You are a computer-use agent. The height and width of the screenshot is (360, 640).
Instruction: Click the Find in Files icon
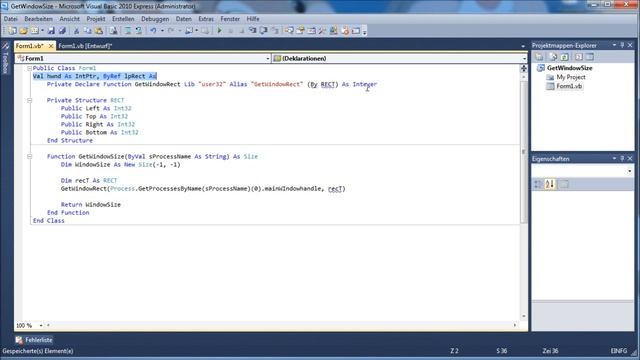pyautogui.click(x=113, y=31)
